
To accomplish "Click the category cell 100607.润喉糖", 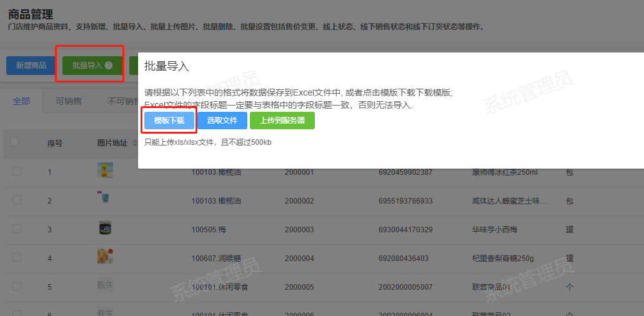I will pos(216,258).
